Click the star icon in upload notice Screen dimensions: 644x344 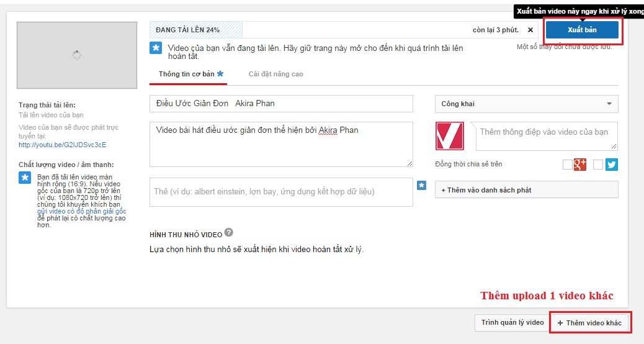pyautogui.click(x=156, y=48)
